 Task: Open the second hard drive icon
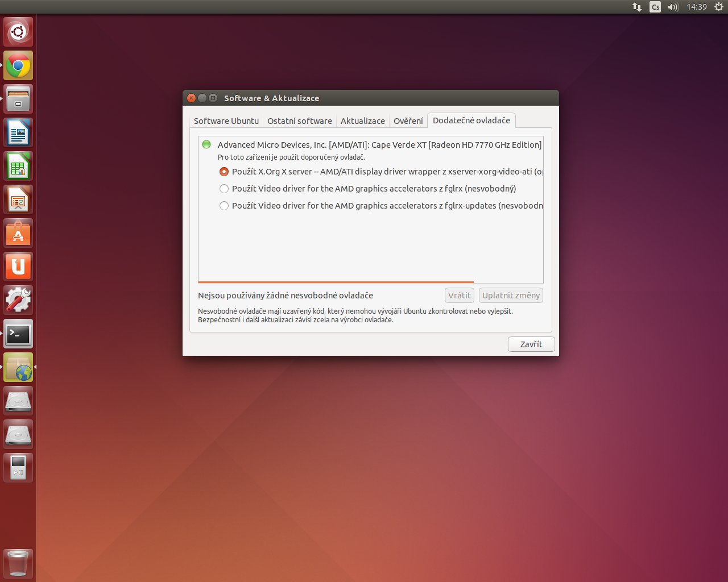tap(18, 434)
